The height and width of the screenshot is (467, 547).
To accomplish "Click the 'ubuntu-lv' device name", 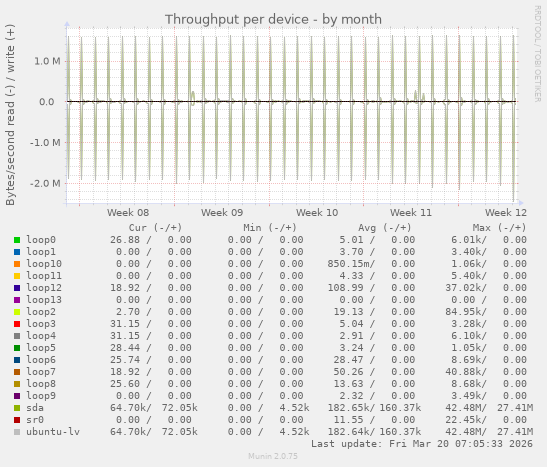I will click(53, 432).
